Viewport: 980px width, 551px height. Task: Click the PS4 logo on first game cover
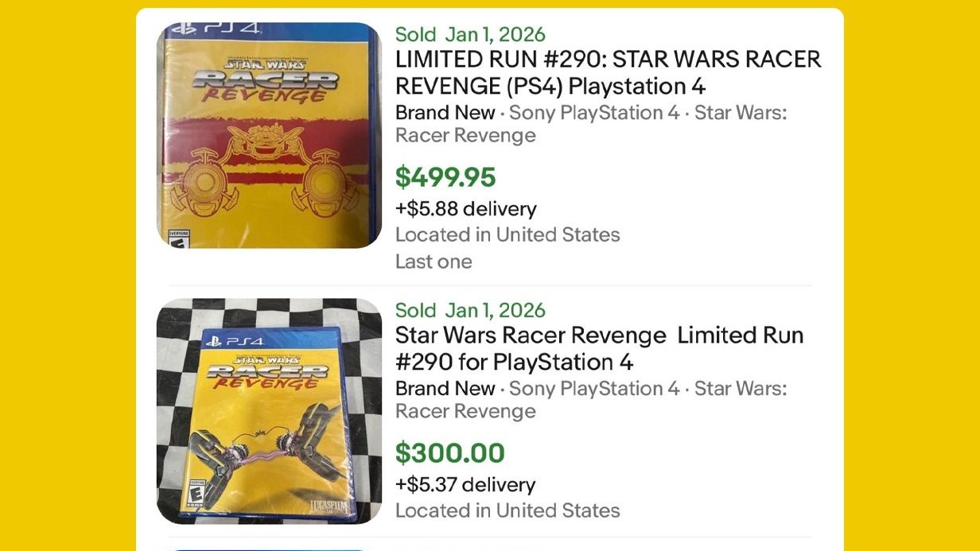[216, 29]
